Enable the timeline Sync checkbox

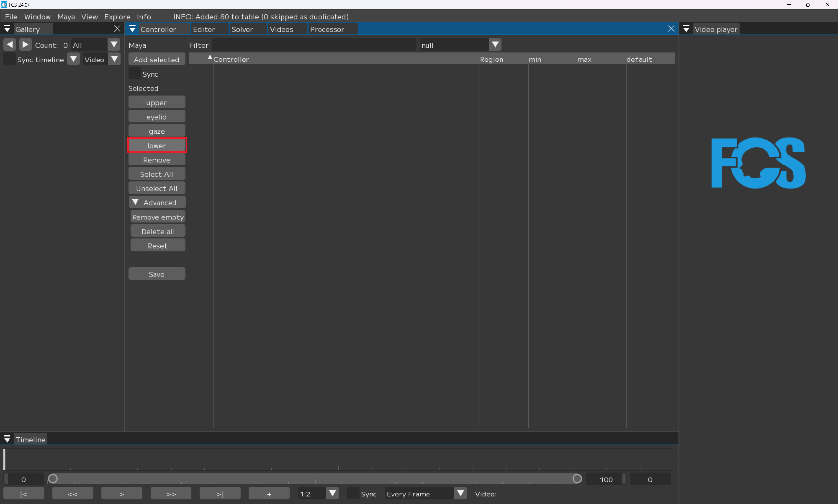click(x=353, y=494)
